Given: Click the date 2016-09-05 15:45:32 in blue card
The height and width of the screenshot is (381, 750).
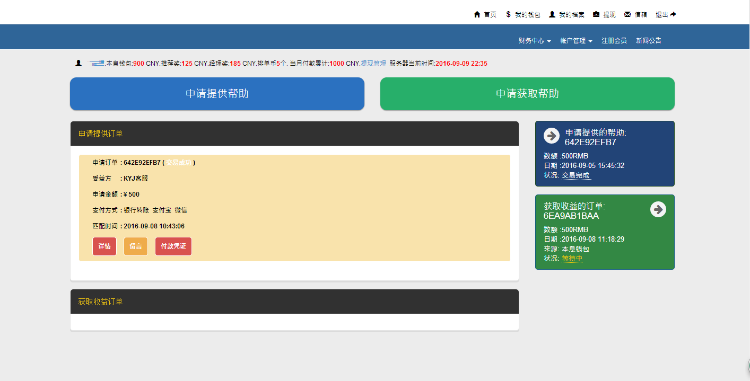Looking at the screenshot, I should point(593,165).
